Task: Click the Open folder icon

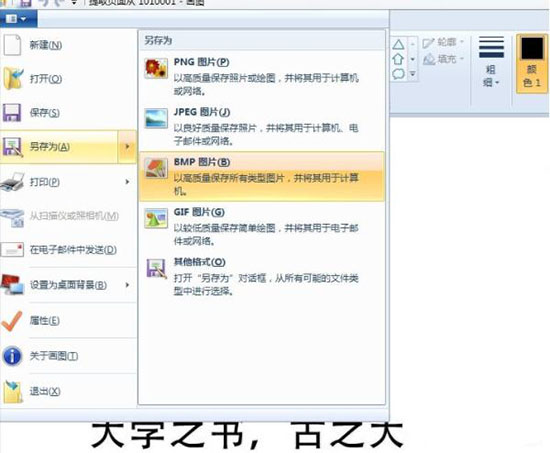Action: [x=13, y=79]
